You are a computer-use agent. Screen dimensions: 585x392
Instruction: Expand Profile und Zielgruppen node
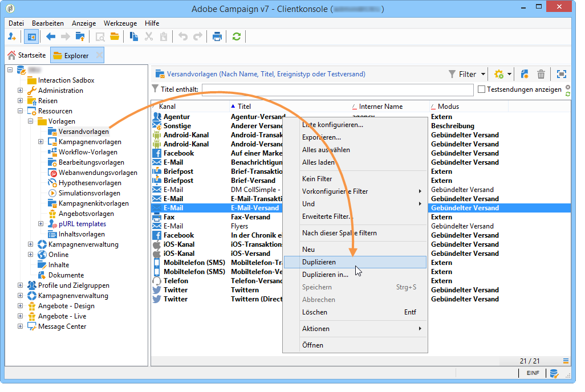[20, 285]
